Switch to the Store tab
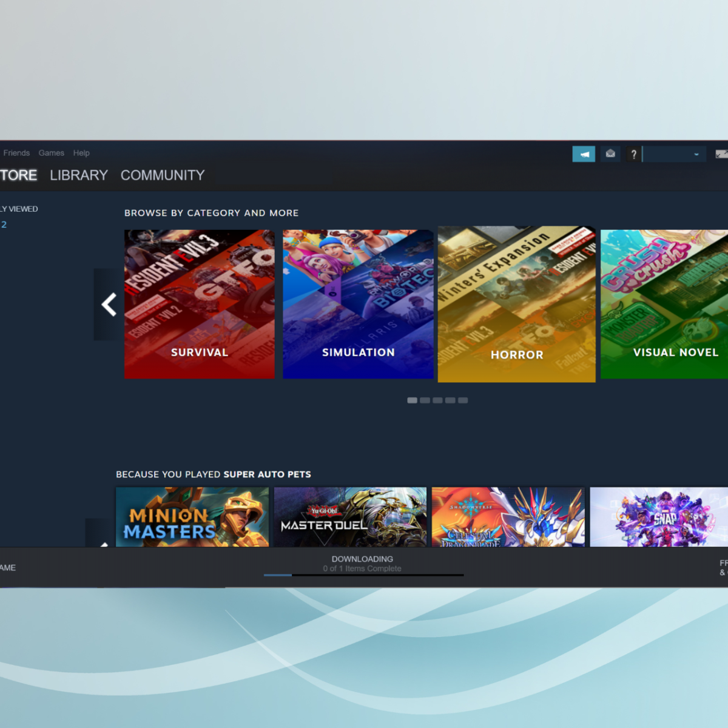 point(18,175)
